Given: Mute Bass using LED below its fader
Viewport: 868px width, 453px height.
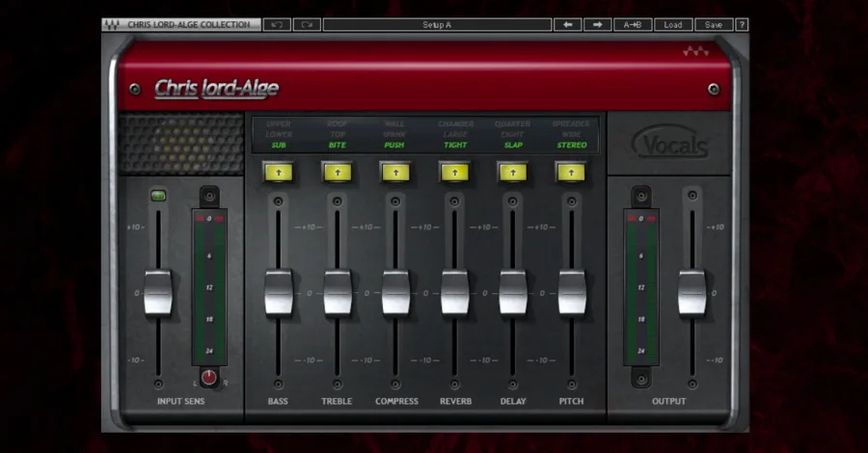Looking at the screenshot, I should tap(279, 384).
